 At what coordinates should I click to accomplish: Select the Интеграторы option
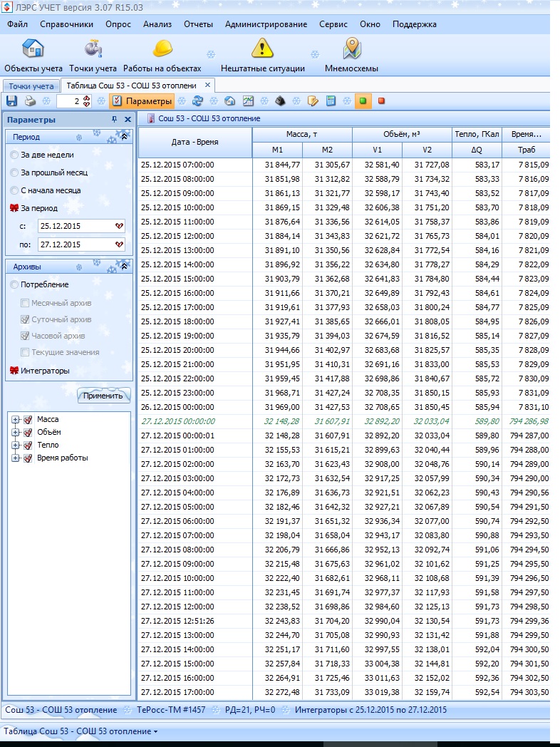pyautogui.click(x=14, y=371)
